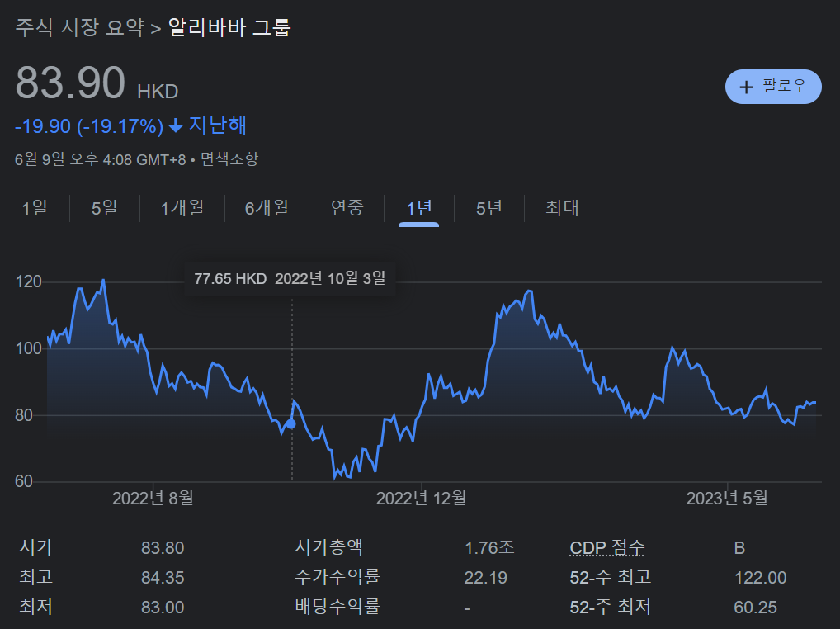Click the tooltip 77.65 HKD 2022년 10월 3일

tap(290, 279)
